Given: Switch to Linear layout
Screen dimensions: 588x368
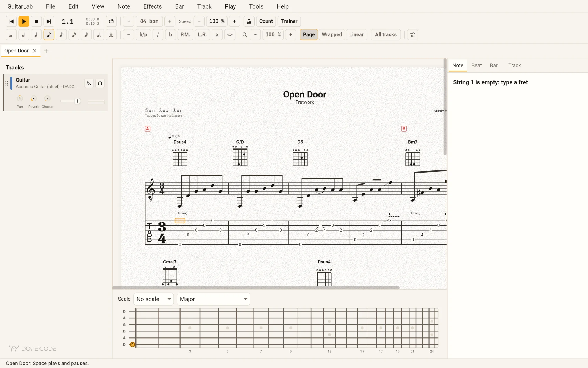Looking at the screenshot, I should [x=356, y=35].
